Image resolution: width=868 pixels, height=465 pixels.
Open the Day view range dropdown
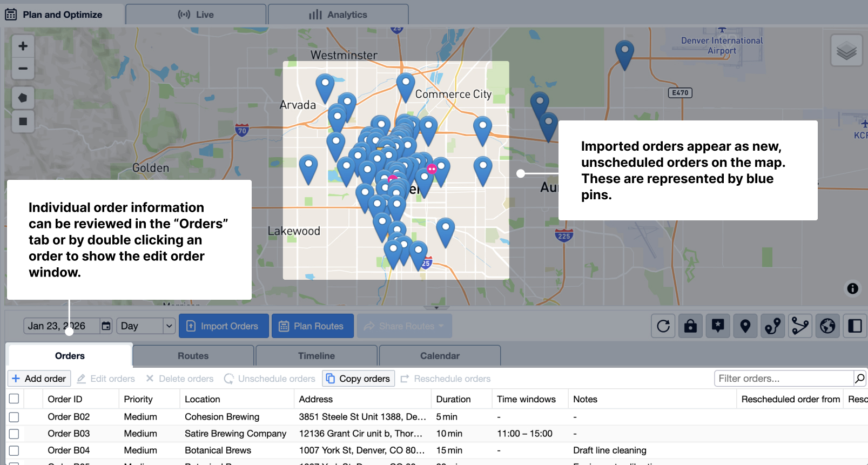146,326
